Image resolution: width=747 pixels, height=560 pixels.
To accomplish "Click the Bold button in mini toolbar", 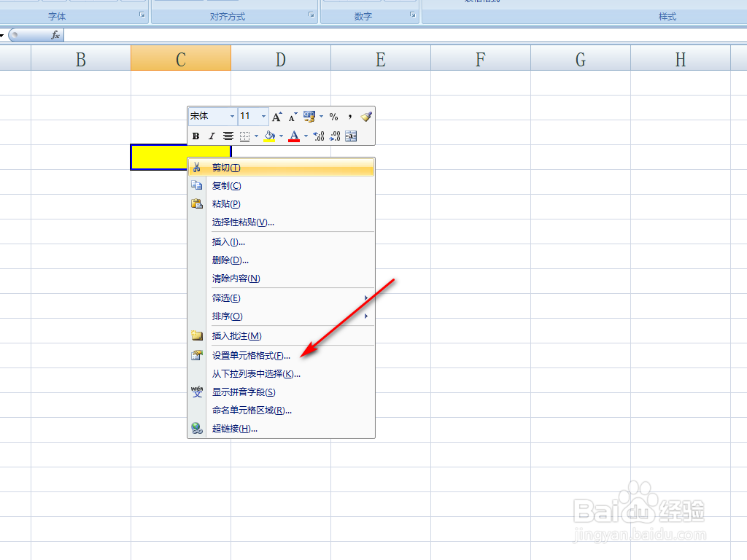I will point(196,136).
